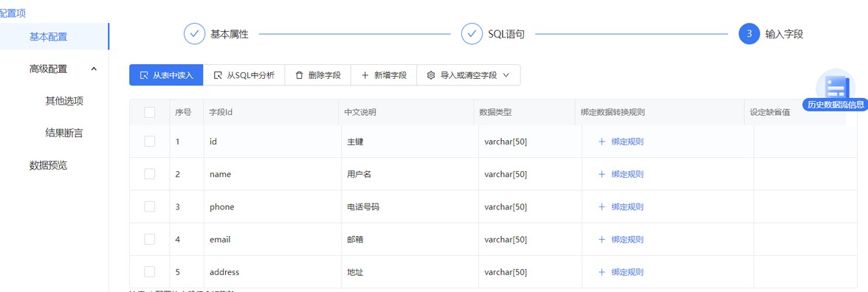Viewport: 868px width, 292px height.
Task: Click the SQL语句 step checkmark icon
Action: pyautogui.click(x=472, y=34)
